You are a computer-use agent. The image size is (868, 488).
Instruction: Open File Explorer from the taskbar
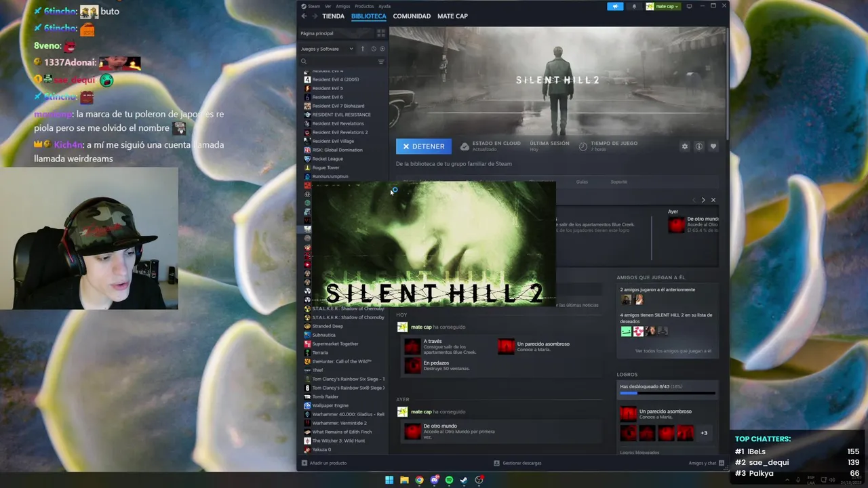pos(404,480)
